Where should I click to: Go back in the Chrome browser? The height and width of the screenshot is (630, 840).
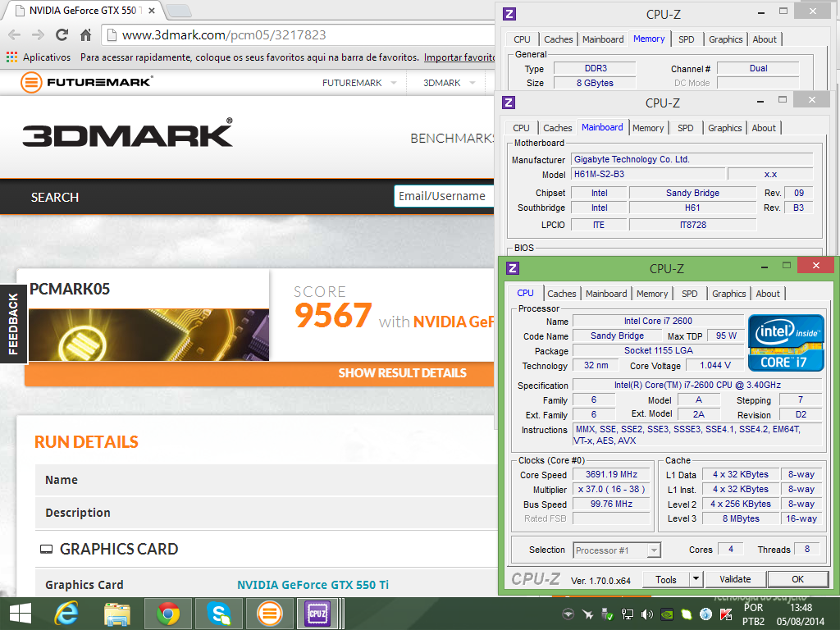point(15,34)
